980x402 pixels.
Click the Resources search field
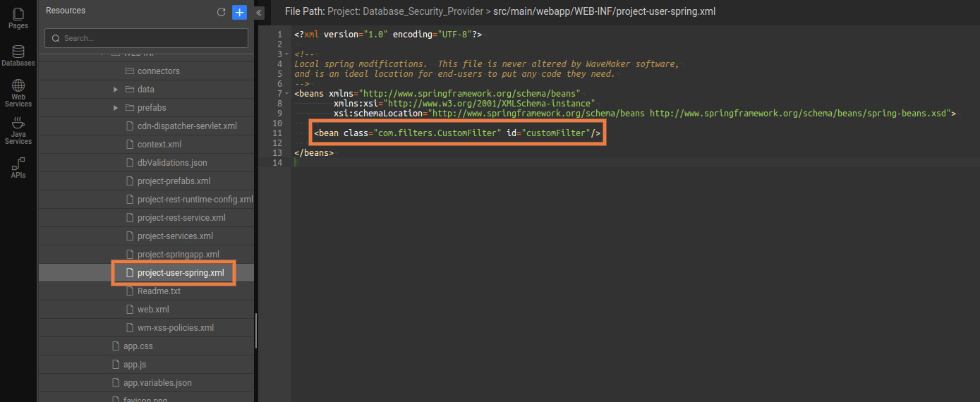click(146, 38)
